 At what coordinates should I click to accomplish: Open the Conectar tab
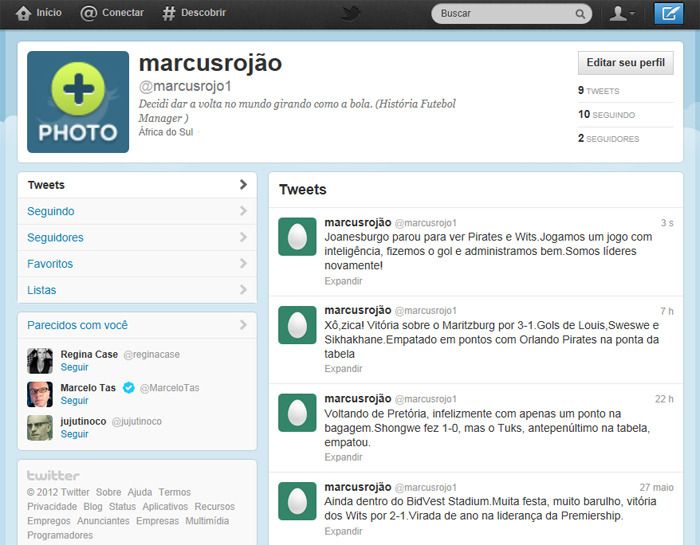coord(113,13)
